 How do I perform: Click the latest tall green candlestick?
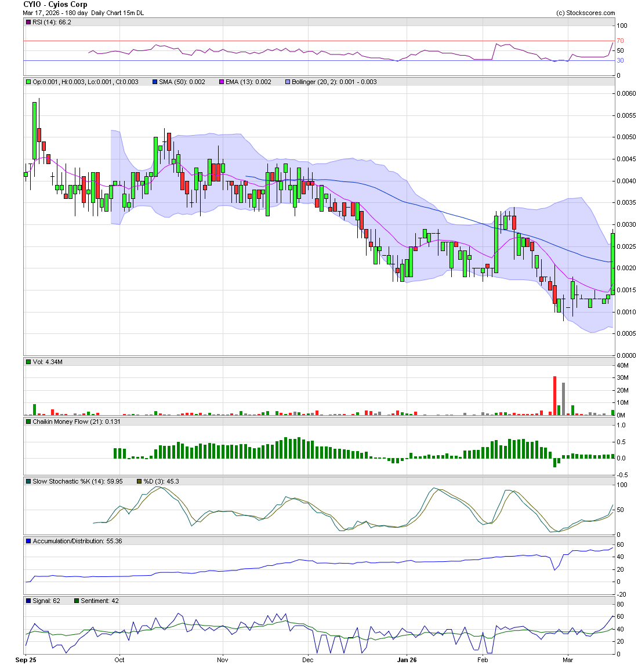612,264
